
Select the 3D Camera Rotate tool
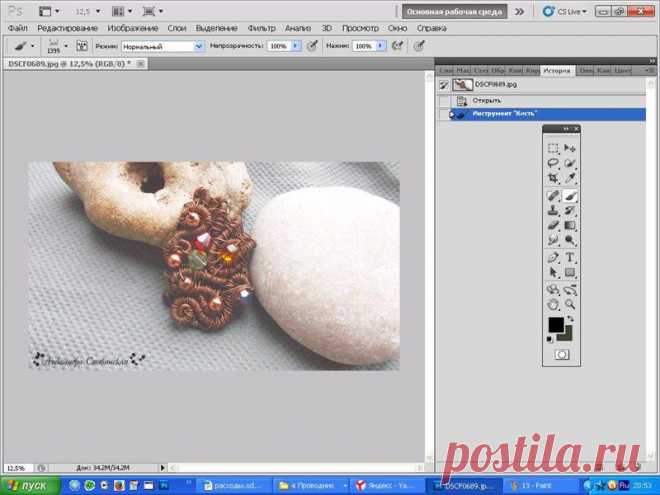point(570,290)
